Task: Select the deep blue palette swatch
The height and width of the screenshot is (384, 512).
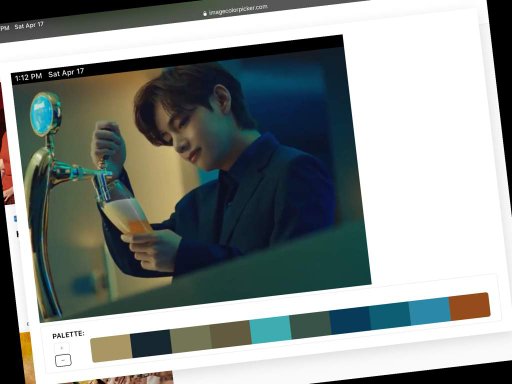Action: tap(350, 320)
